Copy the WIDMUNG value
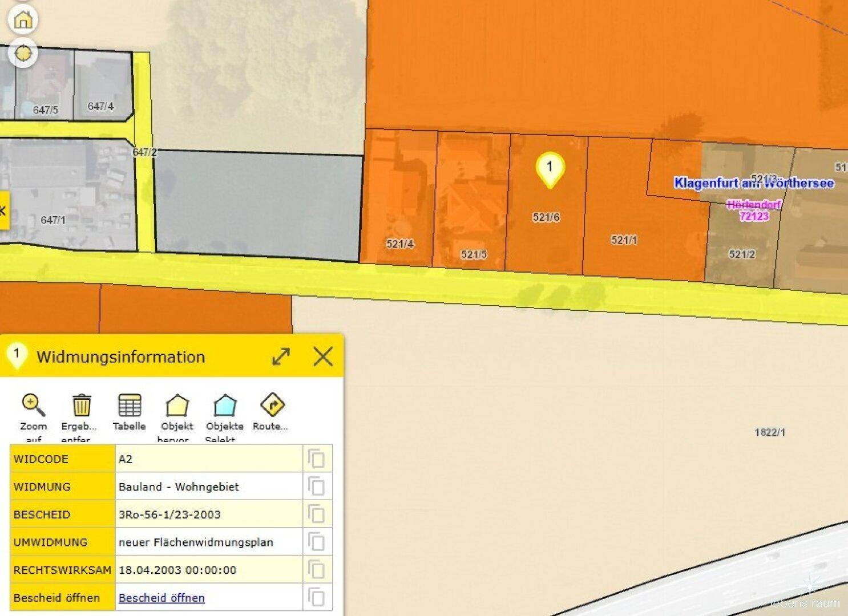This screenshot has height=616, width=848. coord(316,487)
